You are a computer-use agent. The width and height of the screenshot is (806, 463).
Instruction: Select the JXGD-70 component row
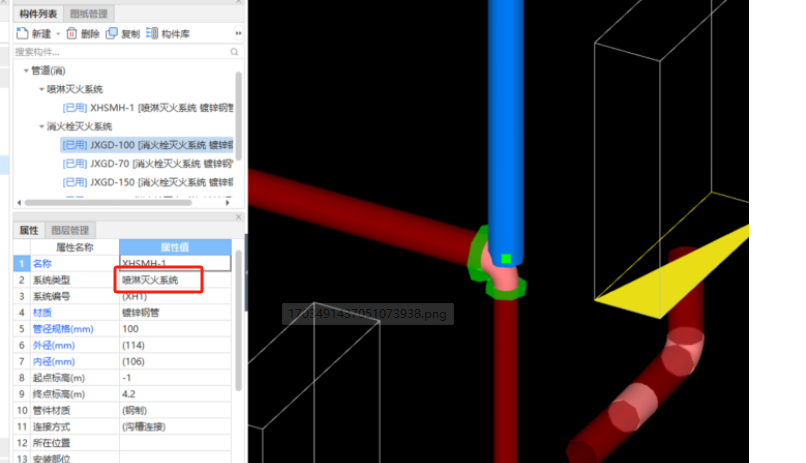tap(148, 163)
